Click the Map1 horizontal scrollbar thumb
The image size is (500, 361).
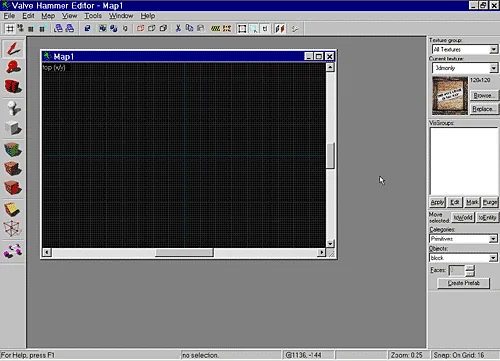(184, 252)
